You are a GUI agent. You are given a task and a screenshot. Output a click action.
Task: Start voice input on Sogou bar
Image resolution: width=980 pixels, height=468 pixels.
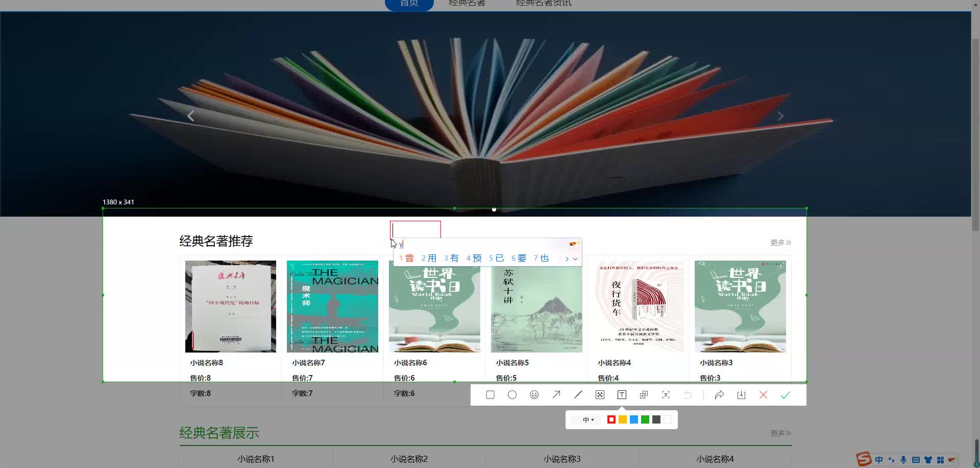click(x=903, y=460)
